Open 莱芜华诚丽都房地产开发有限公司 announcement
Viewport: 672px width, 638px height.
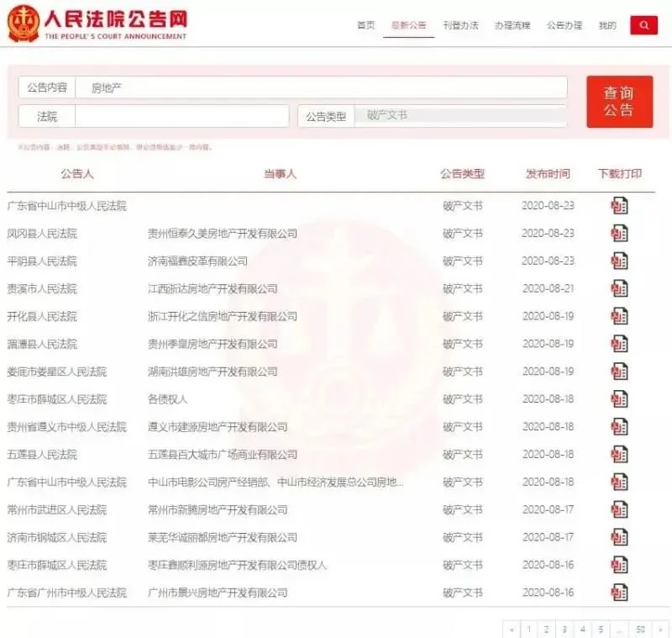pos(223,538)
